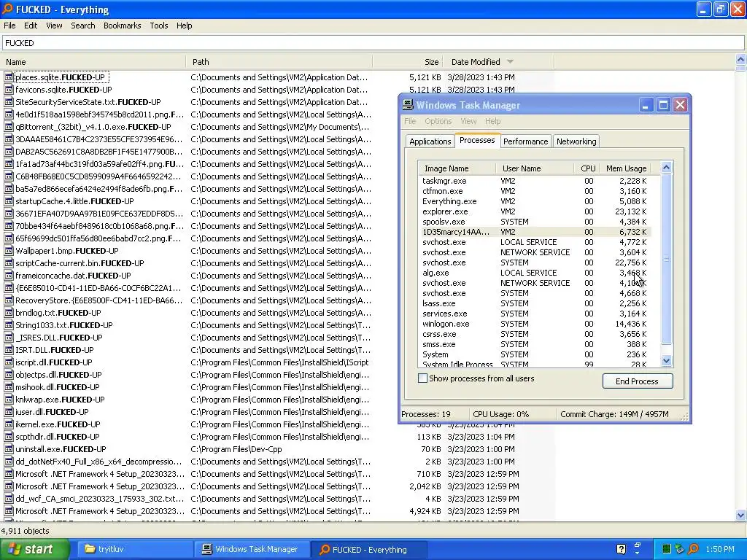Image resolution: width=747 pixels, height=560 pixels.
Task: Click icon next to Wallpaper1.bmp.FUCKED-UP
Action: [x=9, y=251]
